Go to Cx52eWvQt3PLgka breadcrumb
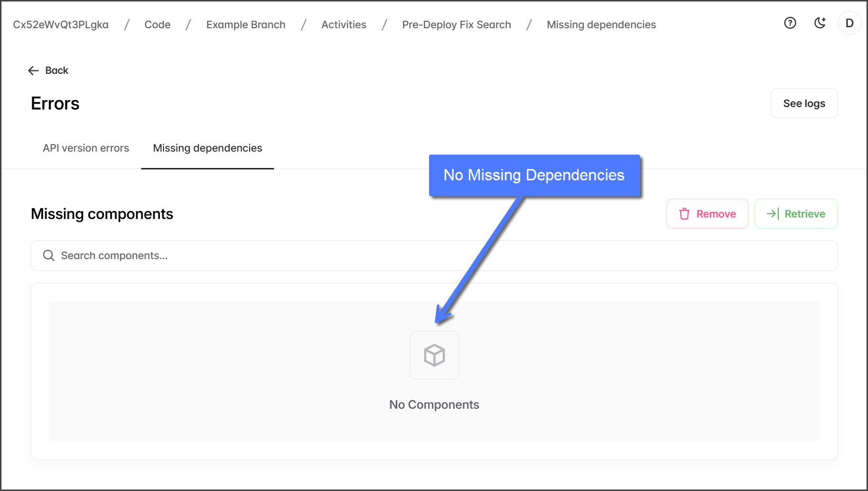Viewport: 868px width, 491px height. pyautogui.click(x=60, y=25)
